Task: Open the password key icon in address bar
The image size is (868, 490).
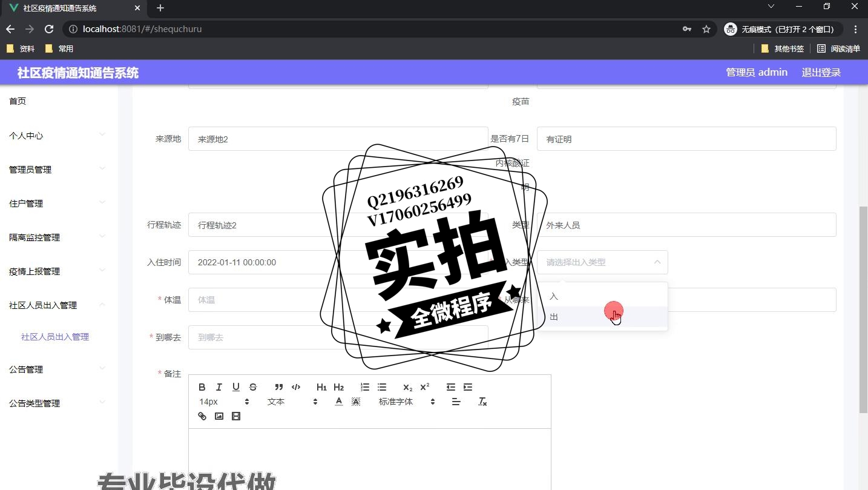Action: (687, 29)
